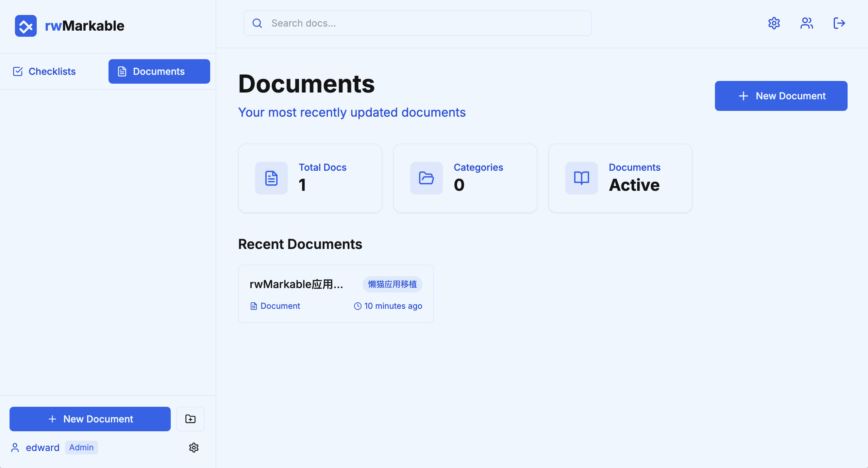Select the Documents tab

(159, 71)
